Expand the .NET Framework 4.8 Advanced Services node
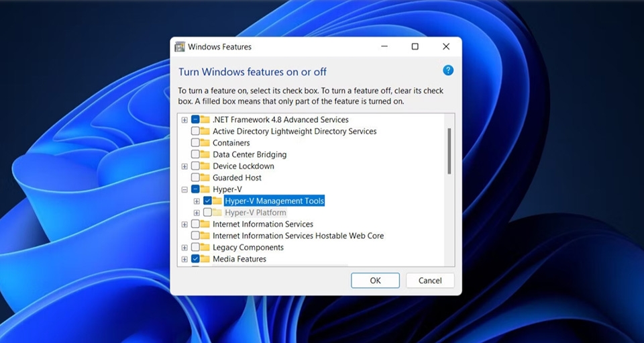Image resolution: width=644 pixels, height=343 pixels. coord(184,120)
